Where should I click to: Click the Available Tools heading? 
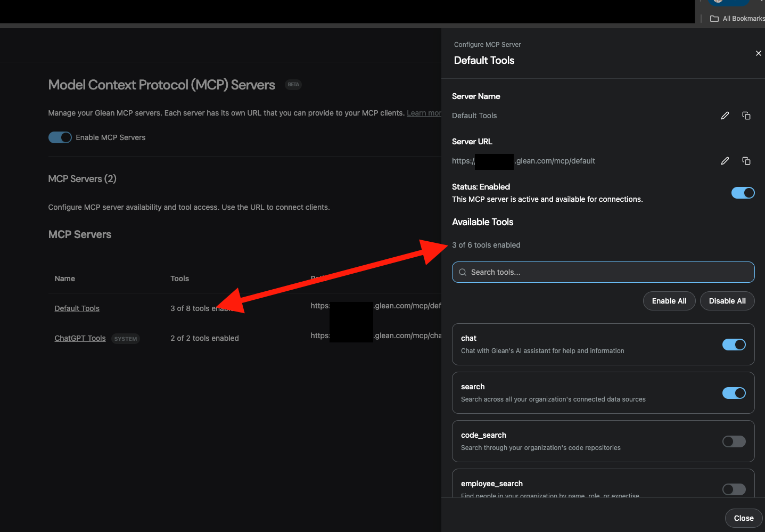coord(483,222)
